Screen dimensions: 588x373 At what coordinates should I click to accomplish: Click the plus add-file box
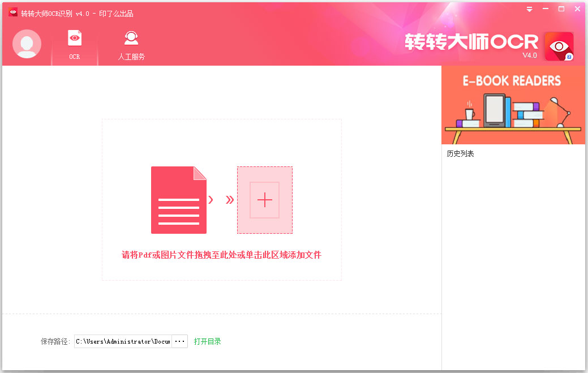tap(265, 200)
